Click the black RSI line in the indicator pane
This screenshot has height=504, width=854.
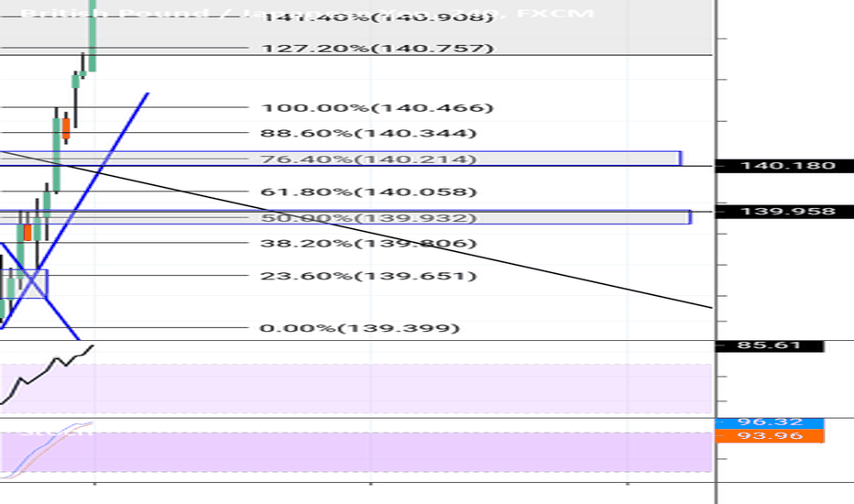46,372
